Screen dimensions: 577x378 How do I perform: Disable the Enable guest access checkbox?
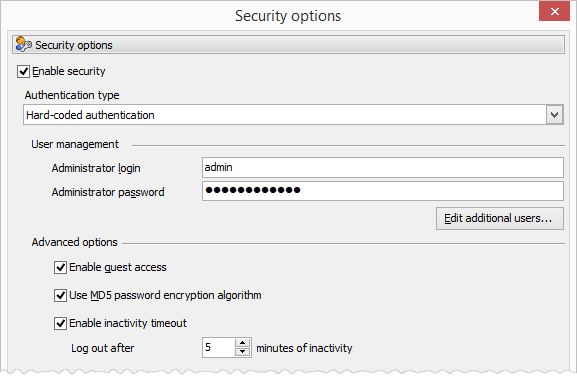click(x=60, y=267)
